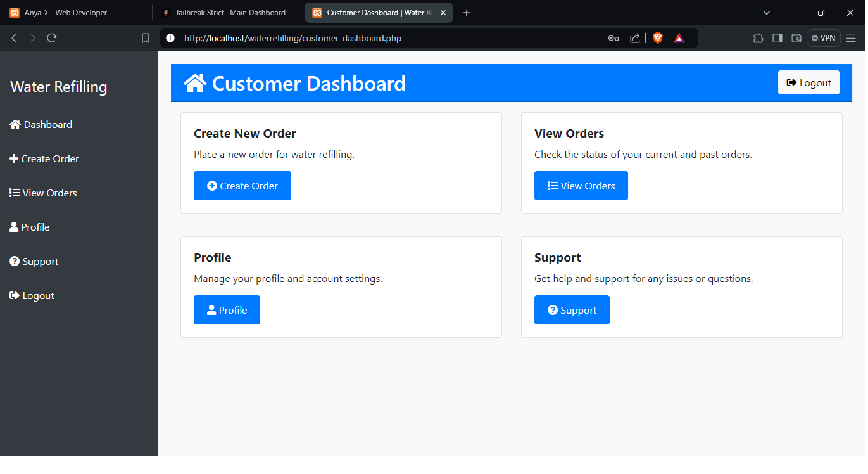Toggle the browser sidebar panel

pyautogui.click(x=777, y=38)
